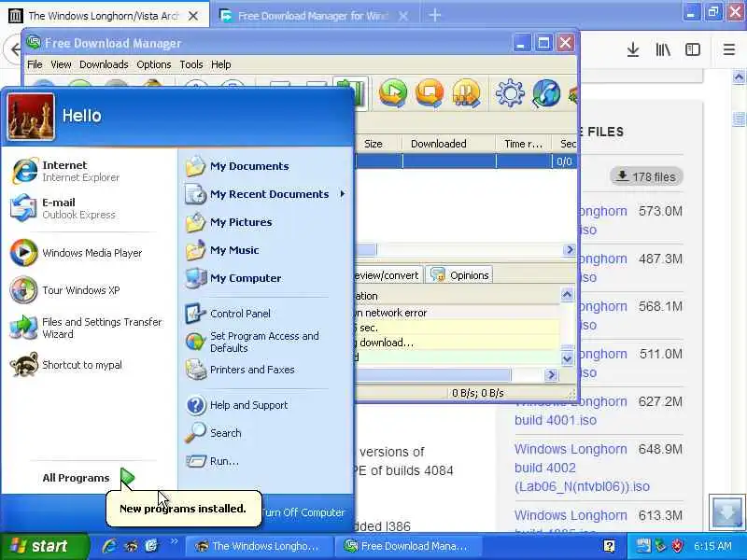
Task: Select the Free Download Manager browser tab
Action: pyautogui.click(x=316, y=16)
